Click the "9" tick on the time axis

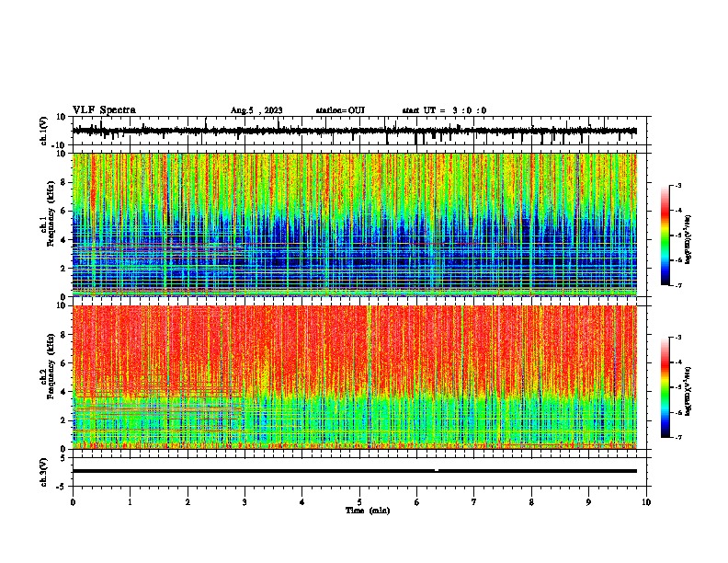click(588, 502)
